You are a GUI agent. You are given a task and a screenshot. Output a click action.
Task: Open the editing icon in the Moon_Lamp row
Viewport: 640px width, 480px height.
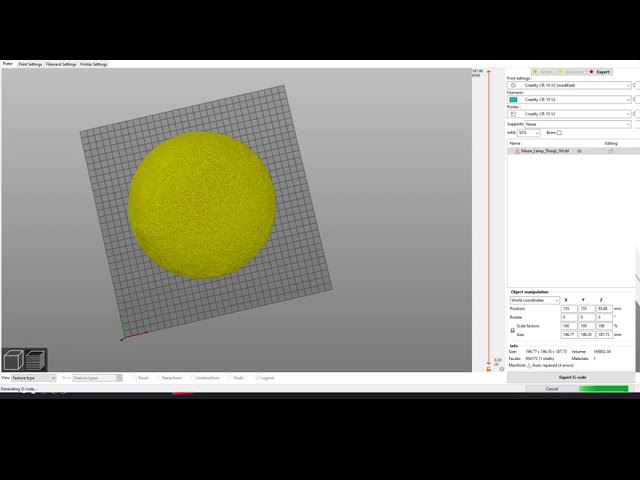point(611,151)
